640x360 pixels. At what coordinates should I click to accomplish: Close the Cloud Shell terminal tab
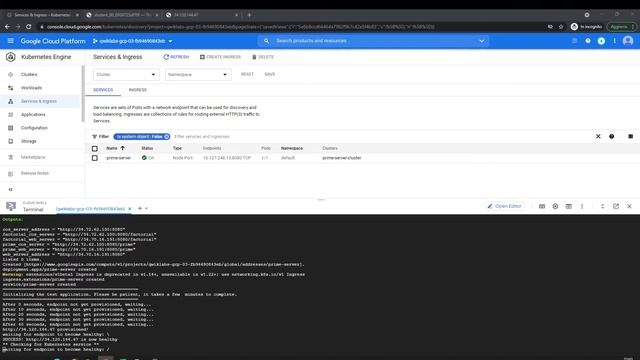[x=130, y=209]
